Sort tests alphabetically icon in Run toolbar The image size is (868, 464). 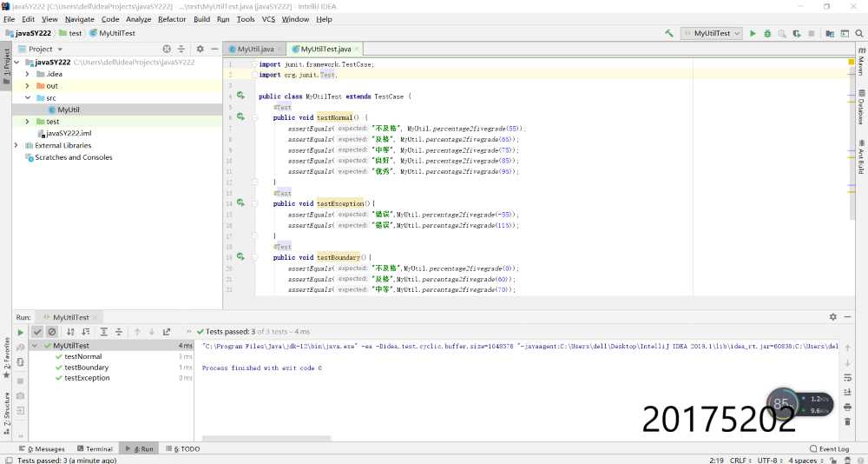pos(70,332)
